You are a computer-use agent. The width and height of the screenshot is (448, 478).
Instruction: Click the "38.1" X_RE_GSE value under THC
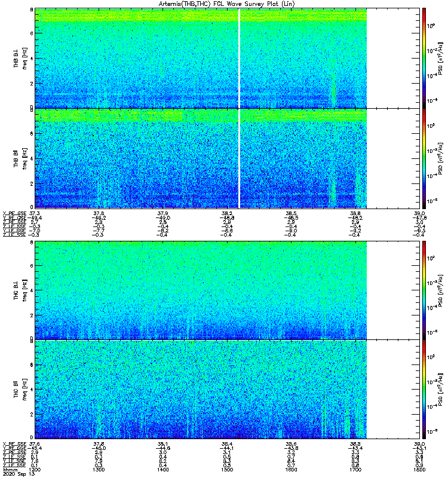(163, 443)
